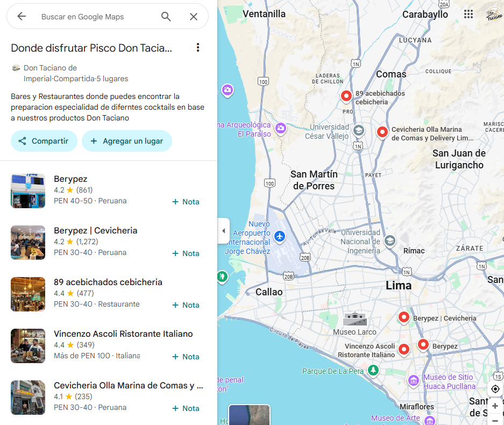Click the 'Berypez | Cevicheria' red map pin
This screenshot has height=425, width=504.
404,317
